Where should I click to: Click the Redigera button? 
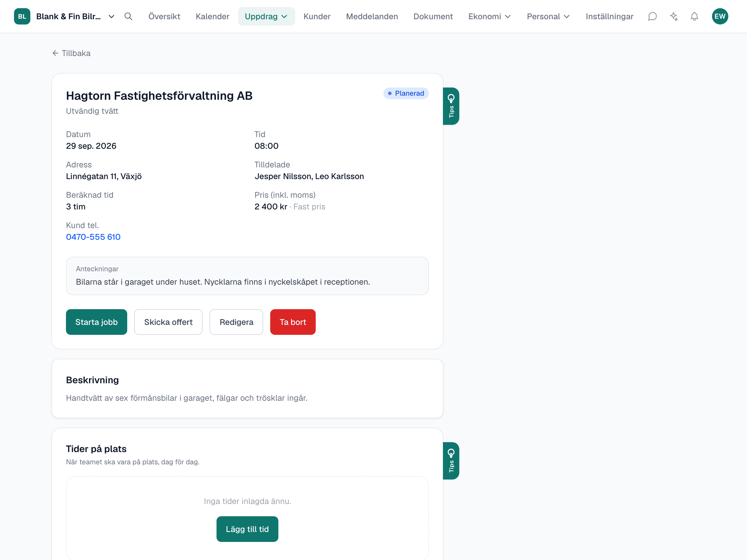[236, 322]
